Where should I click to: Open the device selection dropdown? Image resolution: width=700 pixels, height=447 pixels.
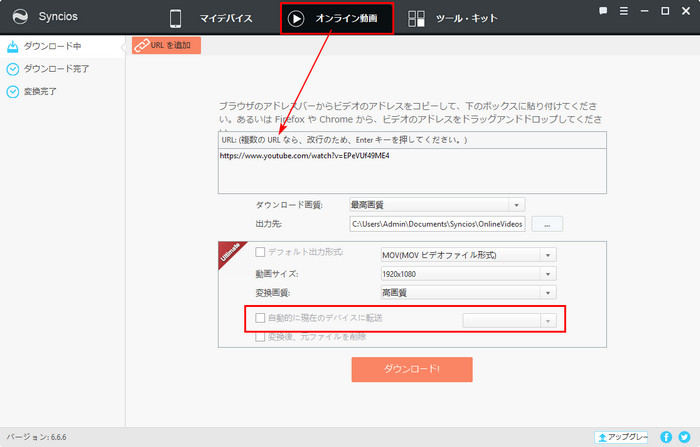pos(509,321)
